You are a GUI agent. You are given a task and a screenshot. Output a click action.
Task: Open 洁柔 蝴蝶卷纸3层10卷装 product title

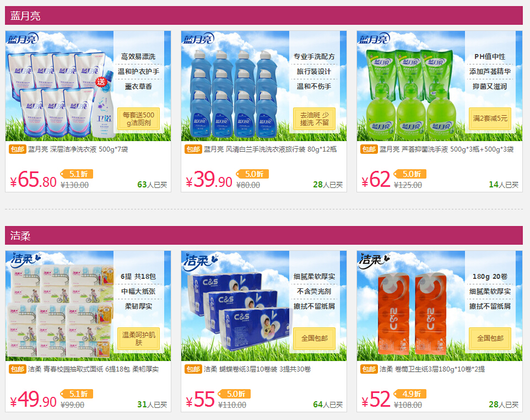257,369
